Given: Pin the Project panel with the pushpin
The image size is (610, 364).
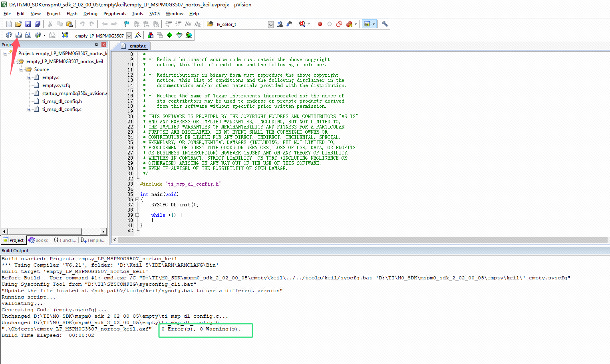Looking at the screenshot, I should (97, 45).
